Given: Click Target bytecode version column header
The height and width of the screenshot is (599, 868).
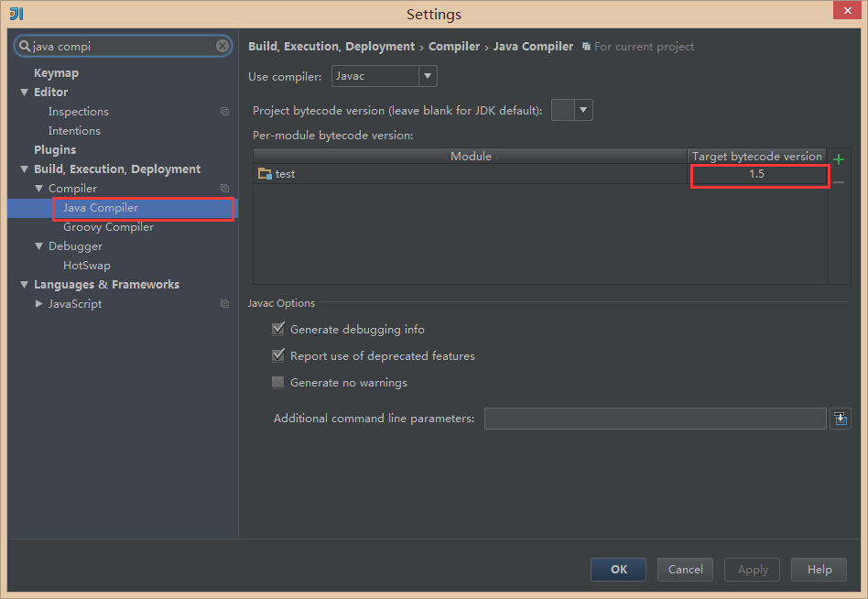Looking at the screenshot, I should pos(757,156).
